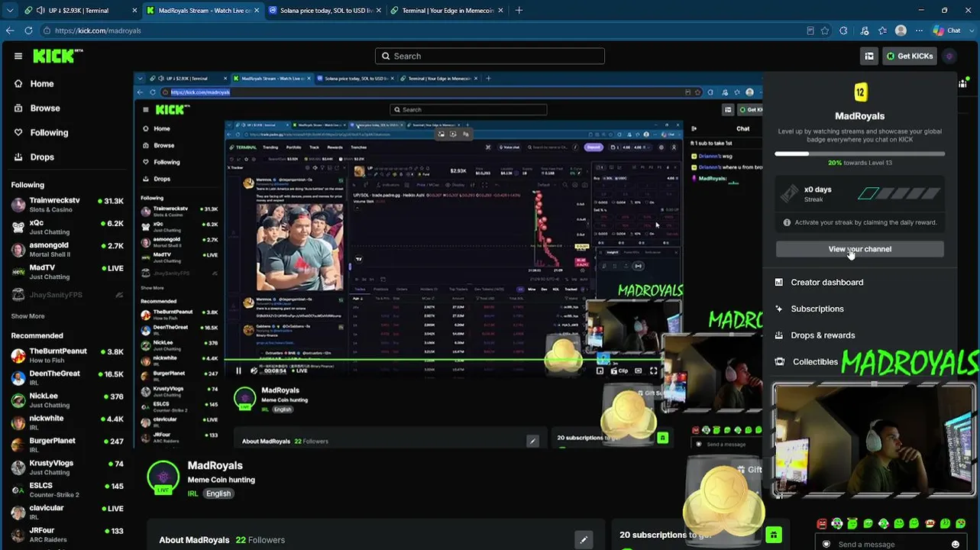Image resolution: width=980 pixels, height=550 pixels.
Task: Open a new browser tab
Action: click(x=519, y=11)
